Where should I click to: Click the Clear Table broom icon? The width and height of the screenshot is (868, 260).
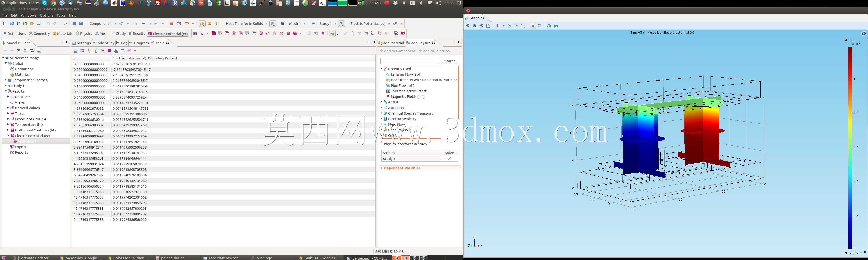(x=89, y=51)
